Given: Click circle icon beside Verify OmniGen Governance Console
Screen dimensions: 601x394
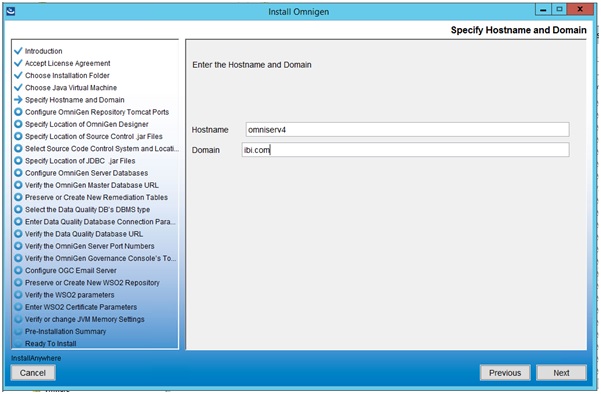Looking at the screenshot, I should point(18,258).
